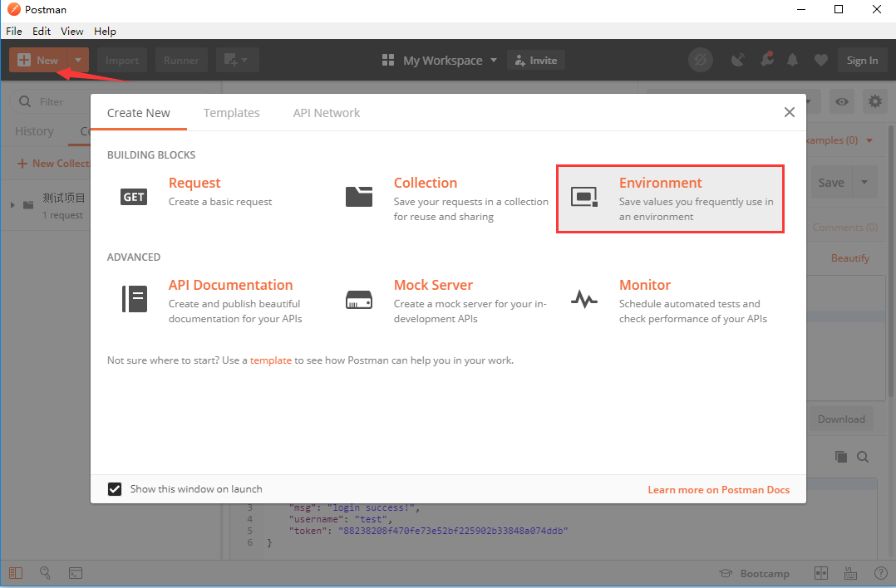Open Find and Replace in the status bar
Image resolution: width=896 pixels, height=588 pixels.
coord(45,572)
